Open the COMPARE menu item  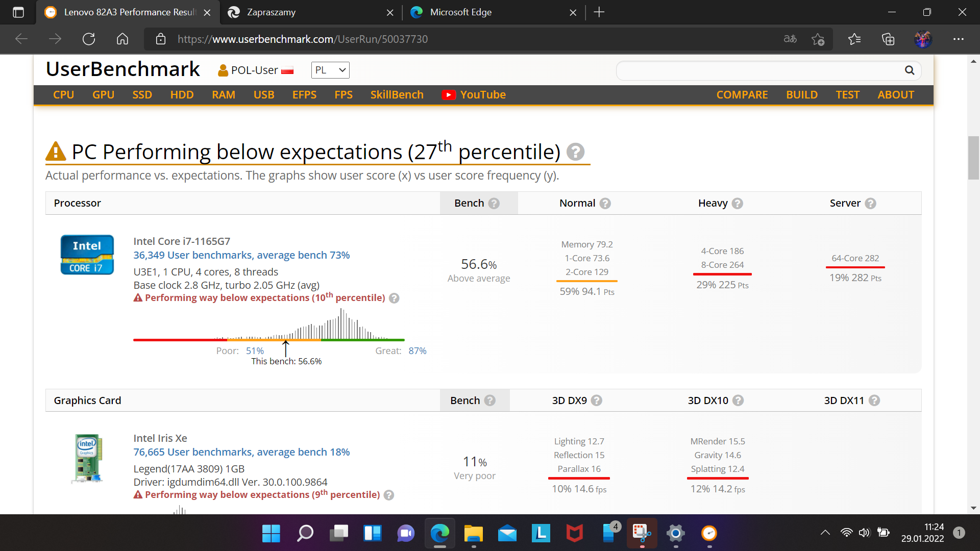point(742,95)
